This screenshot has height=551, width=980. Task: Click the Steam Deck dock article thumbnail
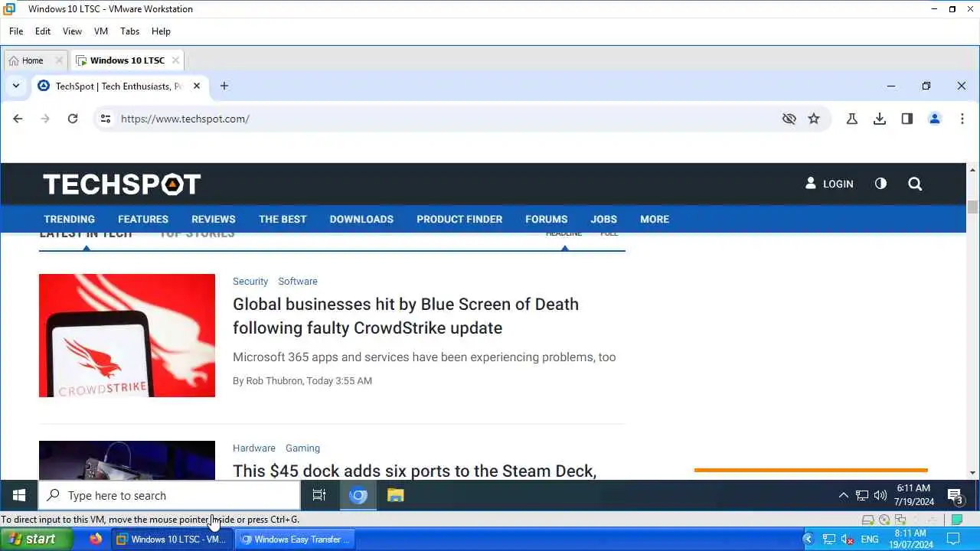tap(127, 460)
